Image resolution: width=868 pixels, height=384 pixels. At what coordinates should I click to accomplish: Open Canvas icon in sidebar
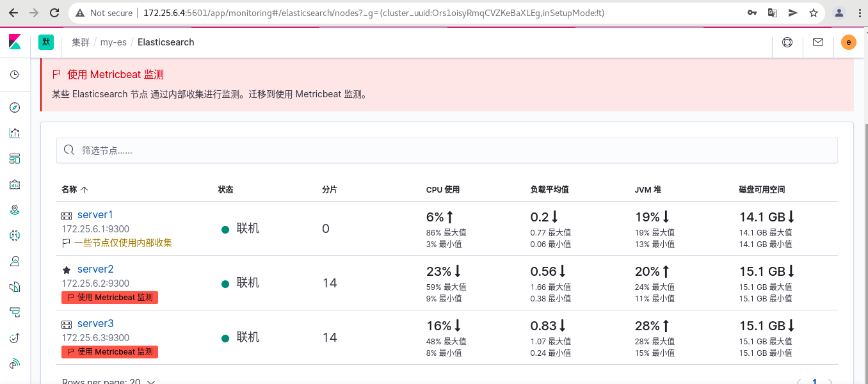click(15, 184)
